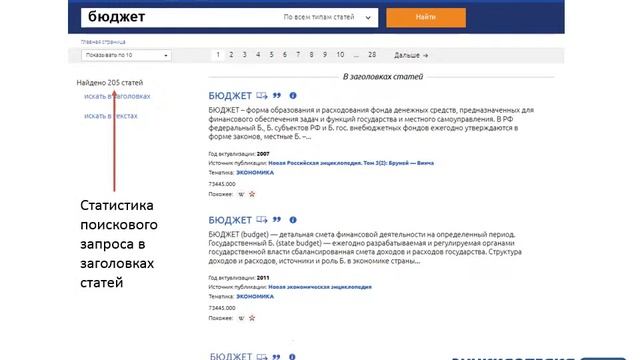Go to pagination page 5
640x360 pixels.
click(271, 55)
